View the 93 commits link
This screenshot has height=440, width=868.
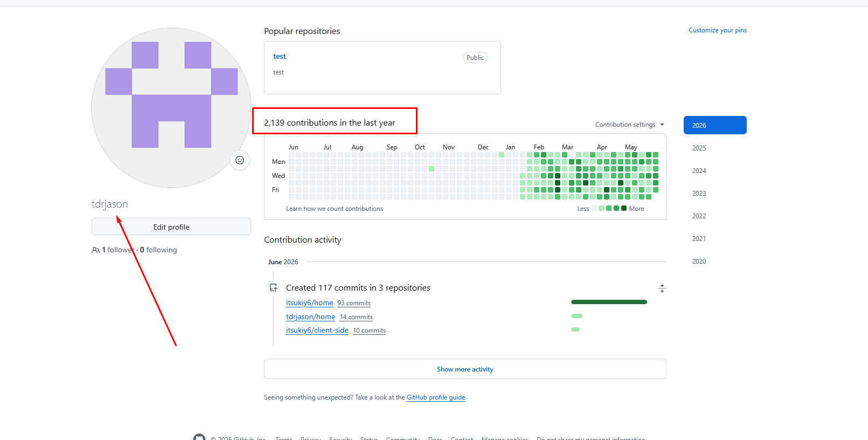354,303
